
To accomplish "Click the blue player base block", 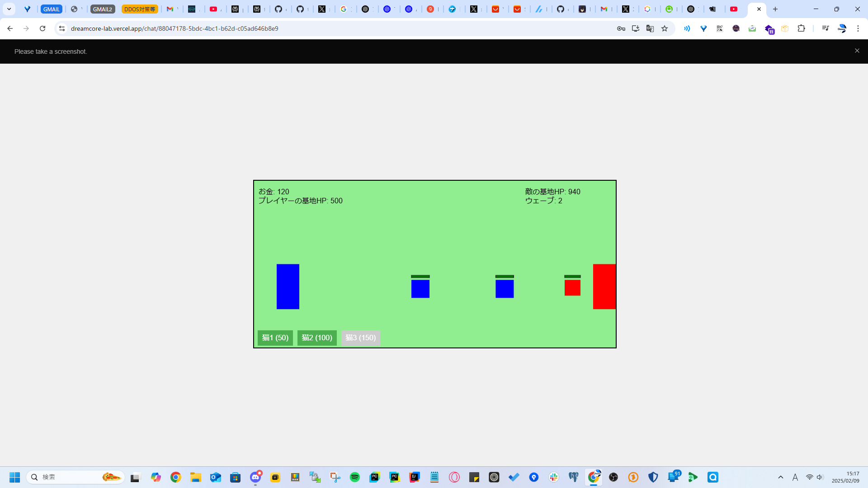I will (288, 286).
